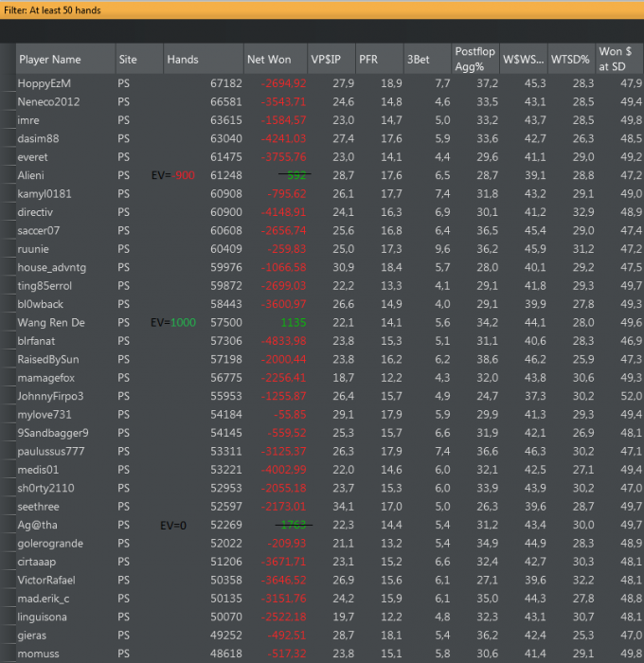
Task: Click hands count 49252 for gieras
Action: click(x=226, y=636)
